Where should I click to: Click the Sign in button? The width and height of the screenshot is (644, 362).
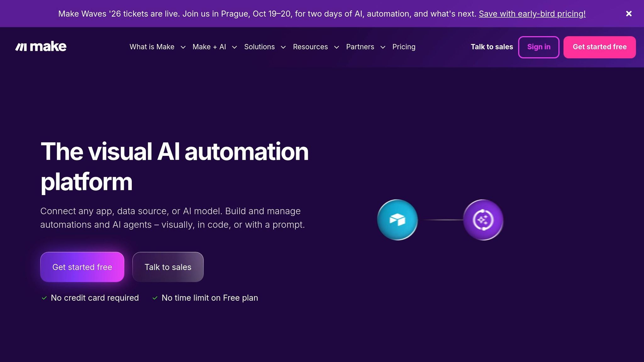pyautogui.click(x=539, y=47)
